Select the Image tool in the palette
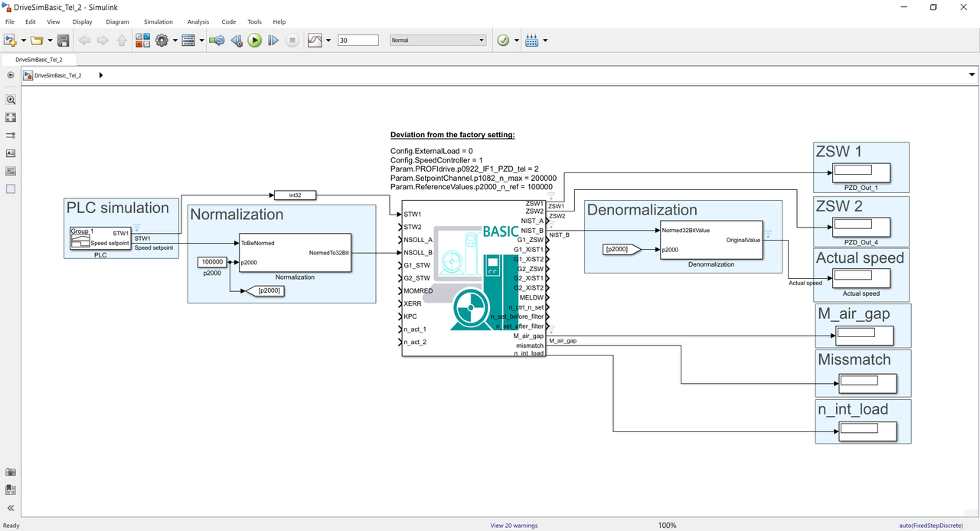This screenshot has width=980, height=531. click(11, 171)
